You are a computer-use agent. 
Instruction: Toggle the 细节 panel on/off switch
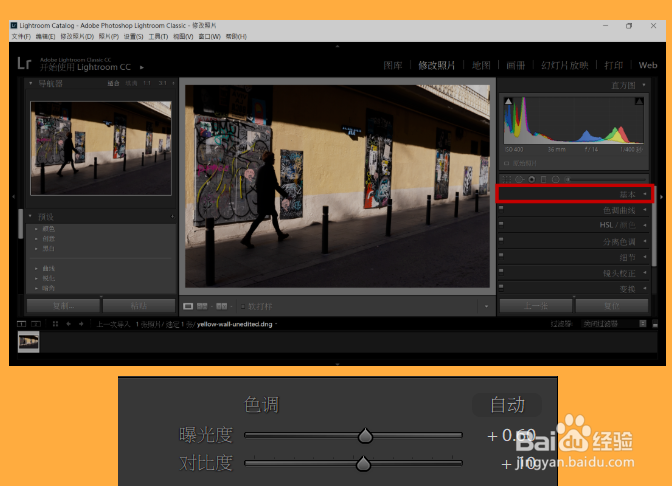tap(501, 255)
